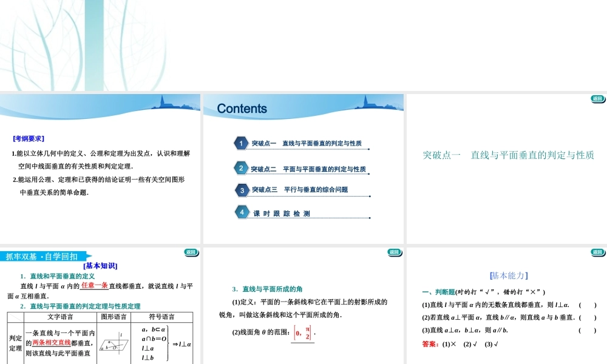
Task: Select the hexagonal "3" icon in Contents
Action: [240, 189]
